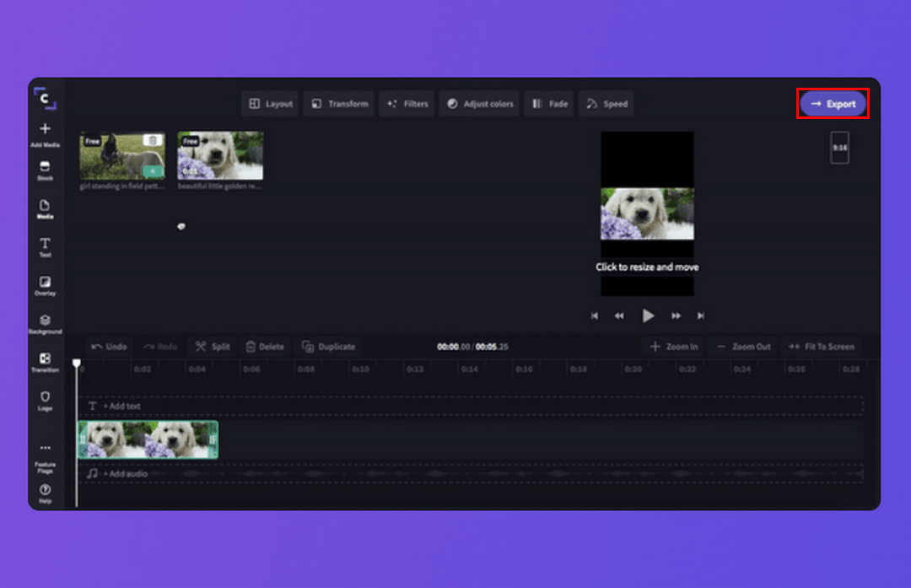Open the Transition panel
911x588 pixels.
[45, 362]
